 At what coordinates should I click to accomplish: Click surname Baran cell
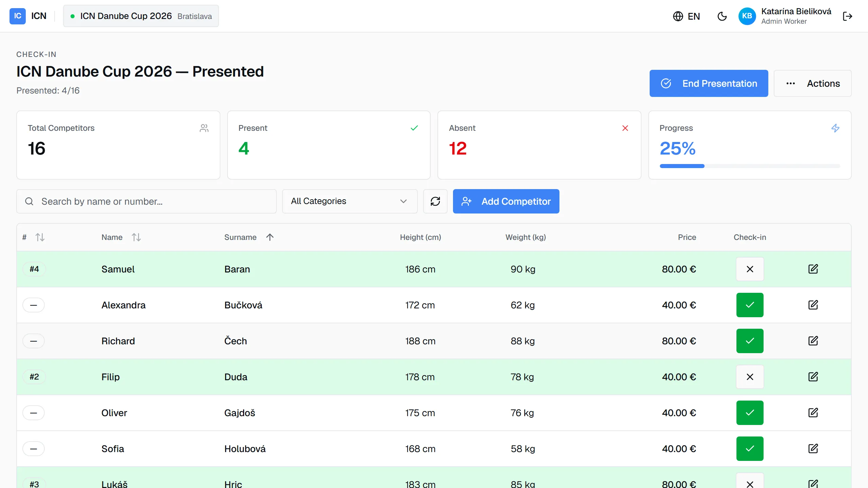click(237, 269)
